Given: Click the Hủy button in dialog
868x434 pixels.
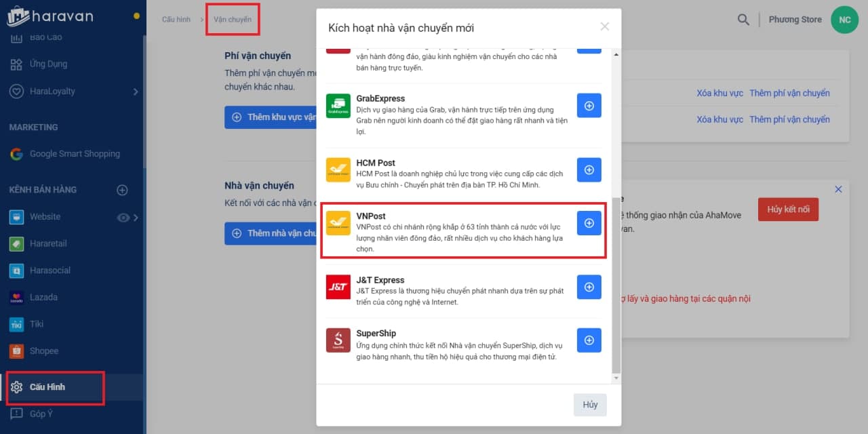Looking at the screenshot, I should point(590,405).
